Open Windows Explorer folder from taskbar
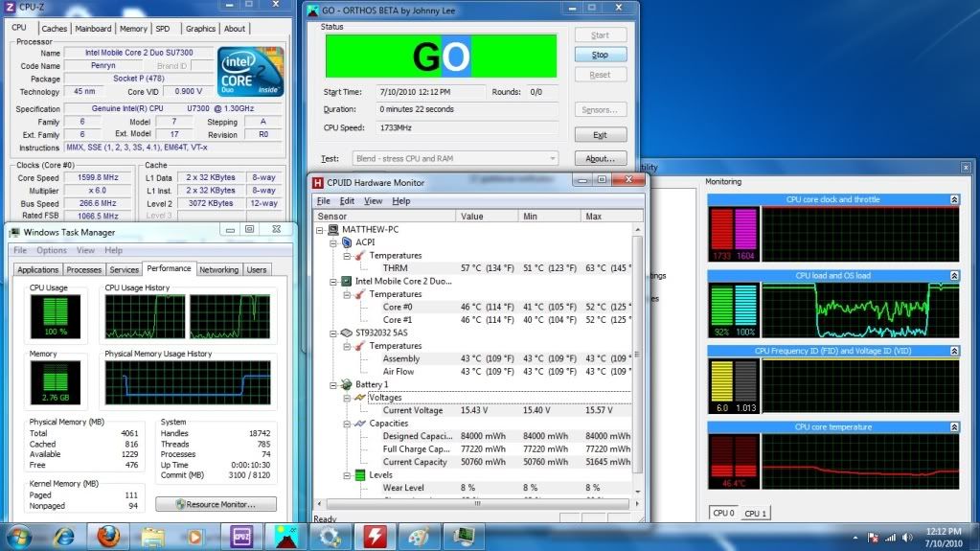 click(x=152, y=537)
